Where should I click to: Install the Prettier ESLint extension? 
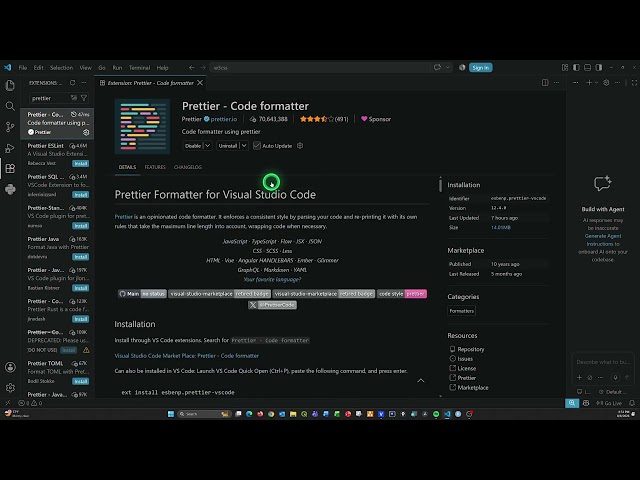(80, 163)
